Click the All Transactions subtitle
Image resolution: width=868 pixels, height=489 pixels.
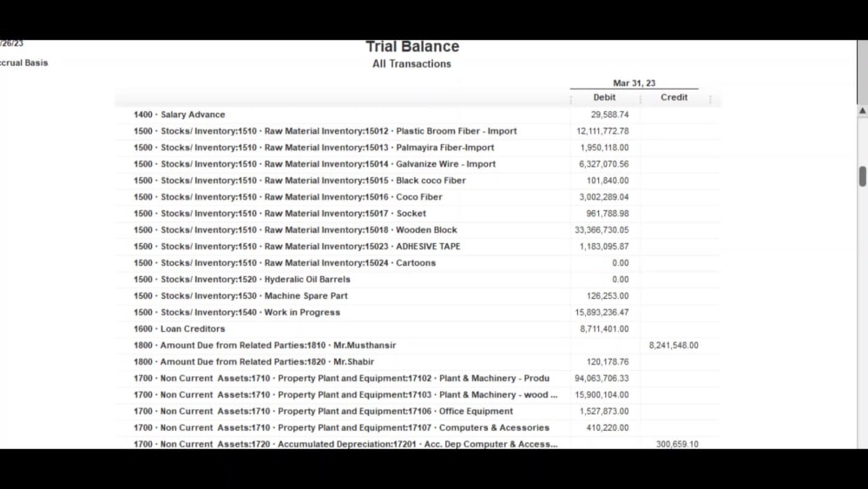[411, 63]
